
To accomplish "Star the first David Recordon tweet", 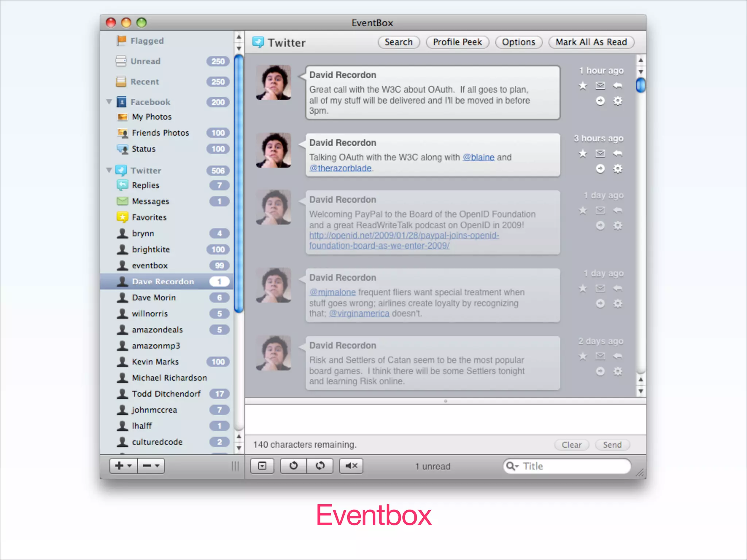I will pos(582,86).
